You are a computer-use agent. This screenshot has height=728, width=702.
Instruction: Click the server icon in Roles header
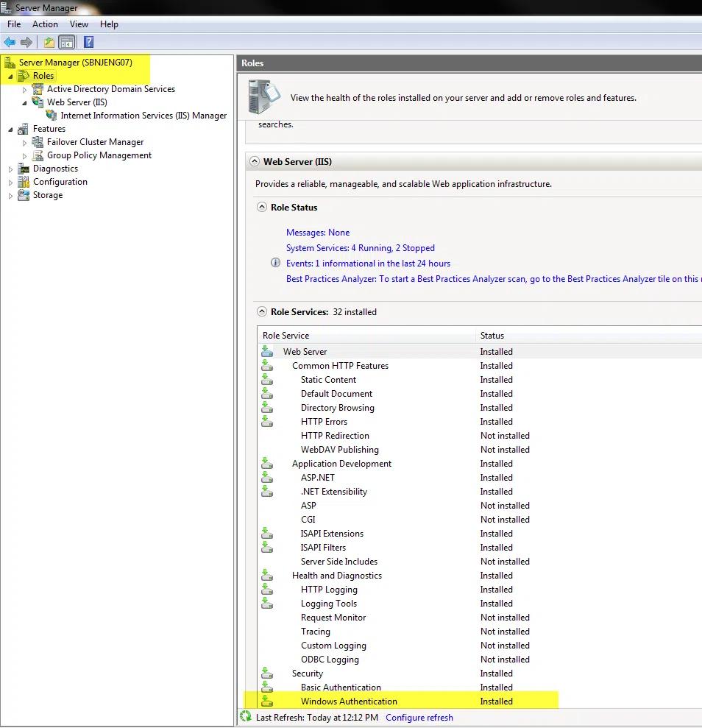[264, 97]
